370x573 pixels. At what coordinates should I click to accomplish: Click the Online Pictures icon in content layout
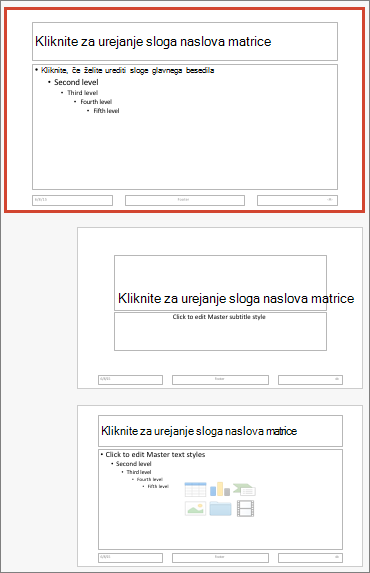tap(220, 508)
